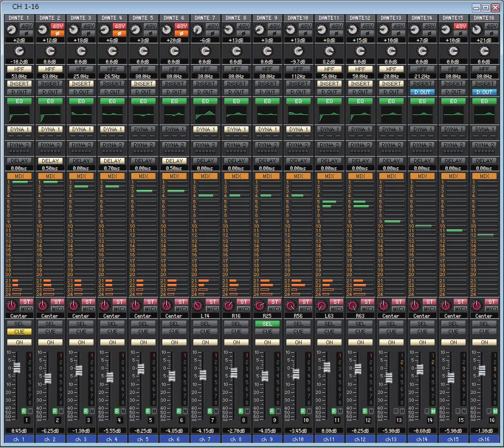Click the phase icon on DANTE 7
Image resolution: width=504 pixels, height=448 pixels.
coord(213,33)
